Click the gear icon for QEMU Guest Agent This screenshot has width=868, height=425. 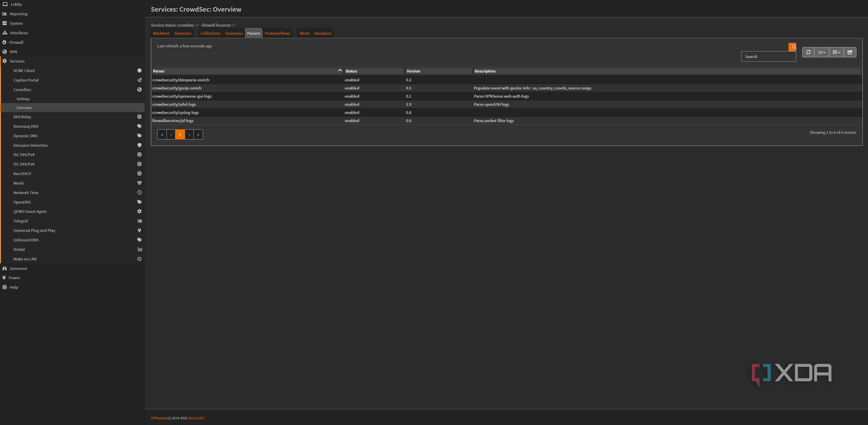tap(139, 211)
